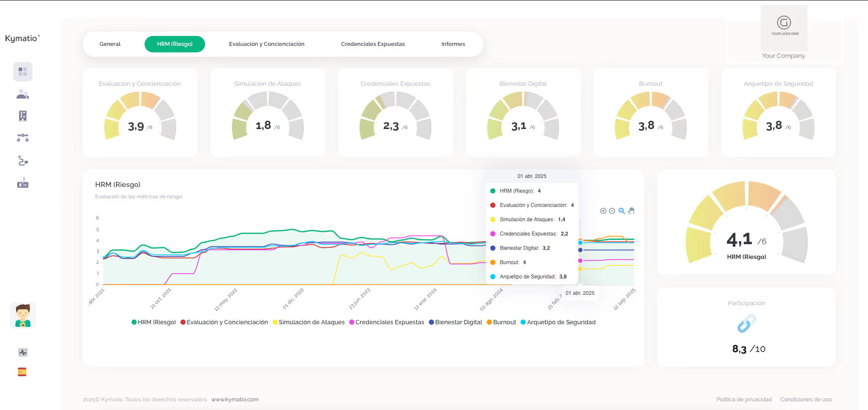The width and height of the screenshot is (868, 410).
Task: Open the user avatar profile menu
Action: click(x=23, y=316)
